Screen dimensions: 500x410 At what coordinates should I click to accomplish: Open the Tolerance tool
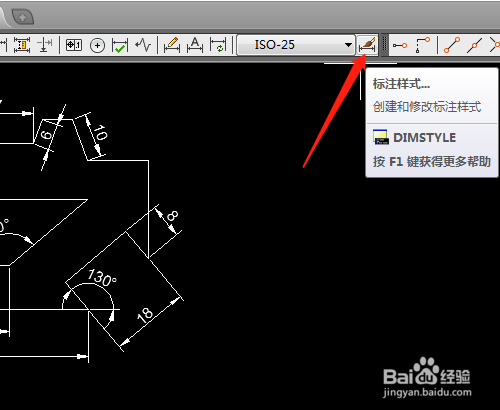[x=74, y=45]
